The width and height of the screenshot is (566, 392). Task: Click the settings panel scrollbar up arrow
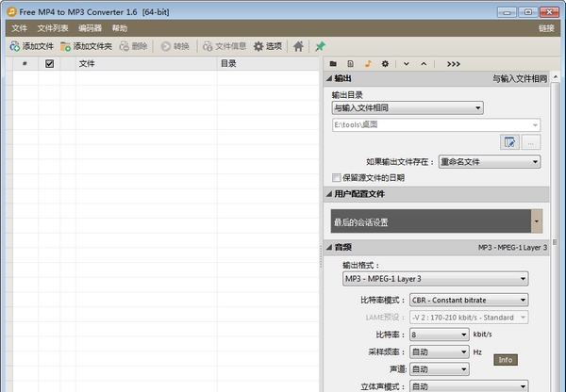point(556,77)
